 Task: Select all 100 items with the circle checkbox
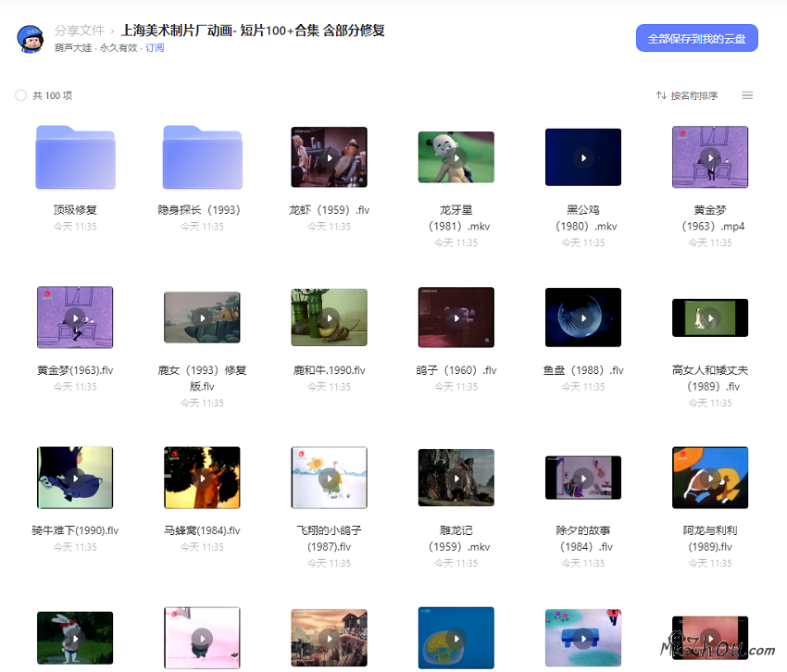(20, 94)
